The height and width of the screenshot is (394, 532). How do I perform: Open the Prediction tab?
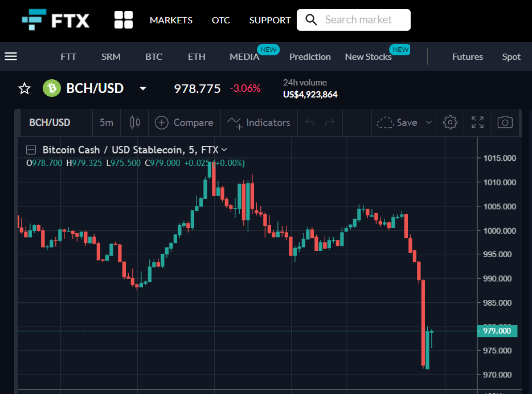pyautogui.click(x=310, y=56)
